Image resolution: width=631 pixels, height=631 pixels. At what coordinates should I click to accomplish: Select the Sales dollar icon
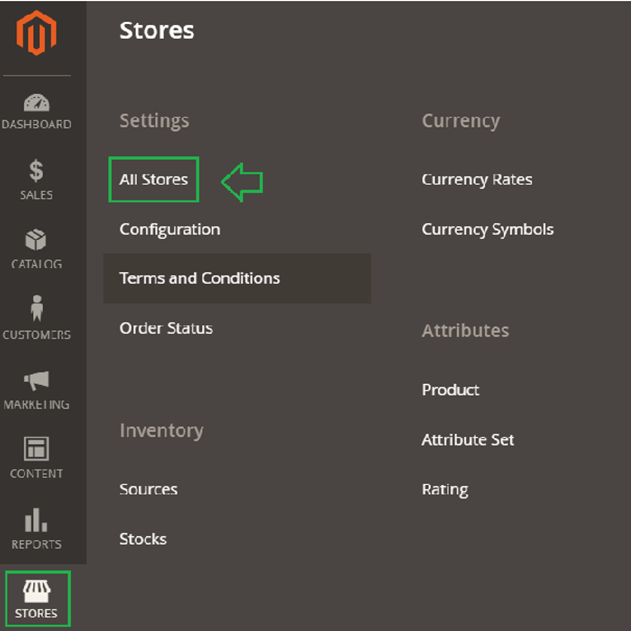36,171
